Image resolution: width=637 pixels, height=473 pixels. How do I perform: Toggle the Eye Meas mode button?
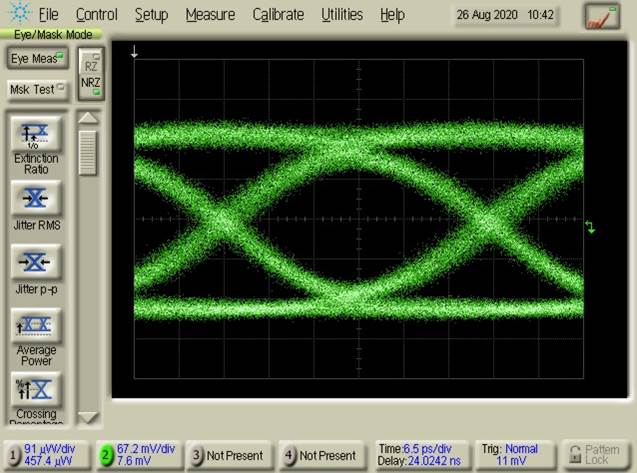[35, 59]
